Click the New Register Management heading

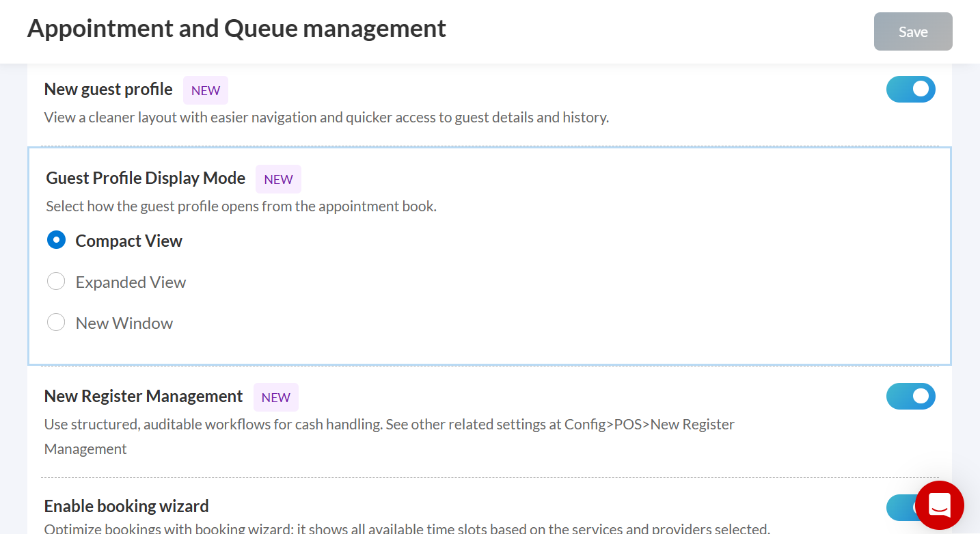pos(144,397)
